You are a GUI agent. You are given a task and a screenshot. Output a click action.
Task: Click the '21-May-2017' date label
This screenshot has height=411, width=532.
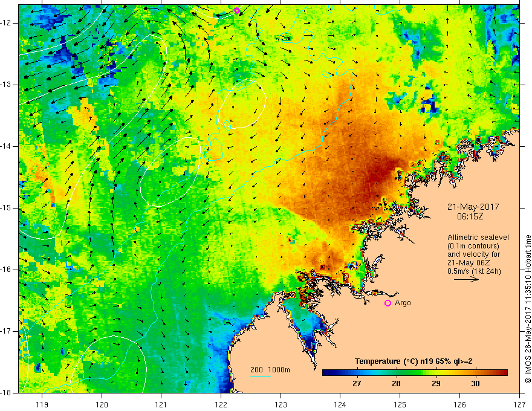click(473, 207)
